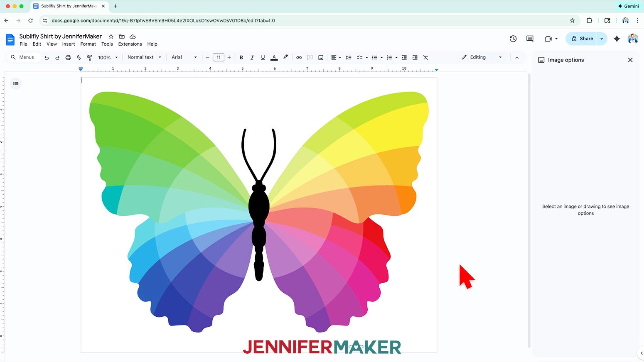Open the Google Docs home icon
Image resolution: width=644 pixels, height=362 pixels.
pos(10,40)
